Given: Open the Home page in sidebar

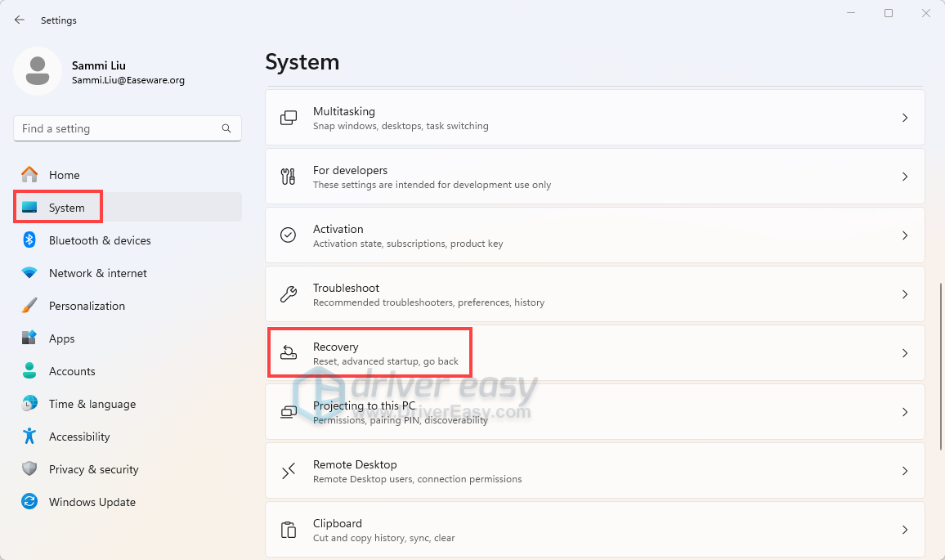Looking at the screenshot, I should coord(65,175).
